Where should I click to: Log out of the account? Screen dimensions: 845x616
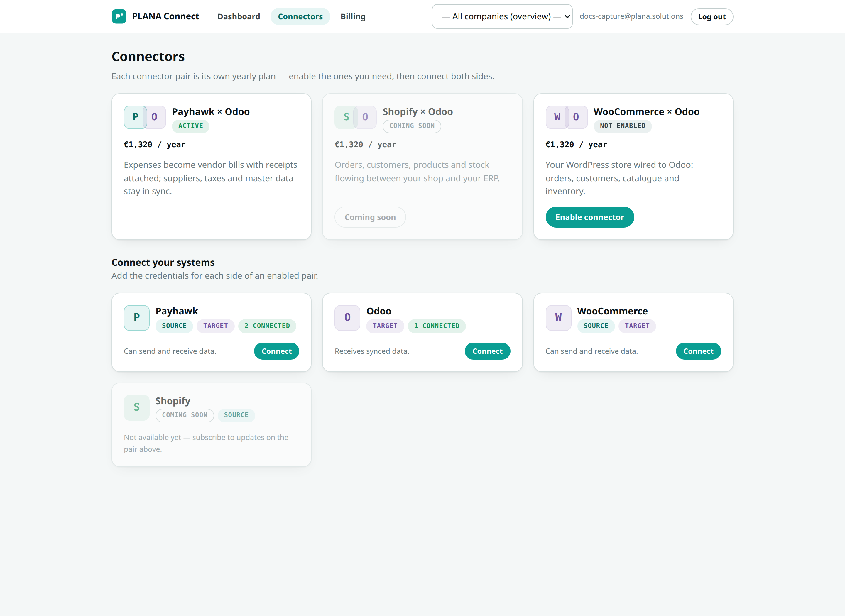point(712,17)
